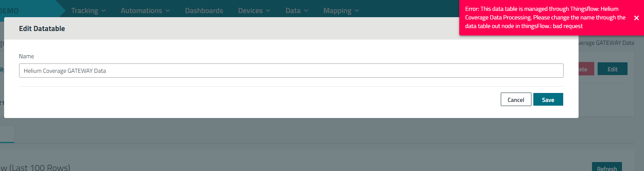Click the partially hidden red Delete button
This screenshot has width=644, height=171.
[x=586, y=69]
